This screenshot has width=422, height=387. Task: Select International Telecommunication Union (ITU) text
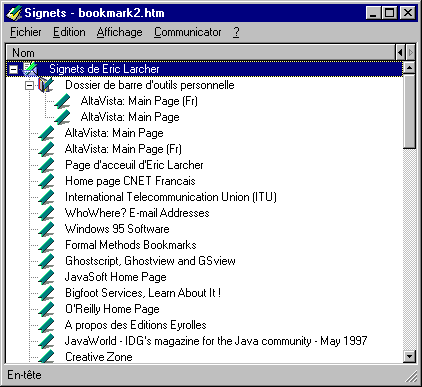pyautogui.click(x=171, y=197)
